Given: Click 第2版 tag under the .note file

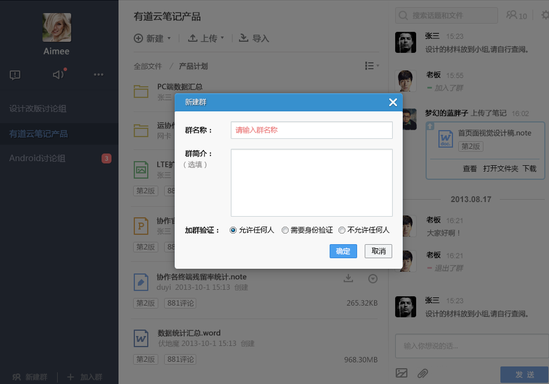Looking at the screenshot, I should 146,303.
